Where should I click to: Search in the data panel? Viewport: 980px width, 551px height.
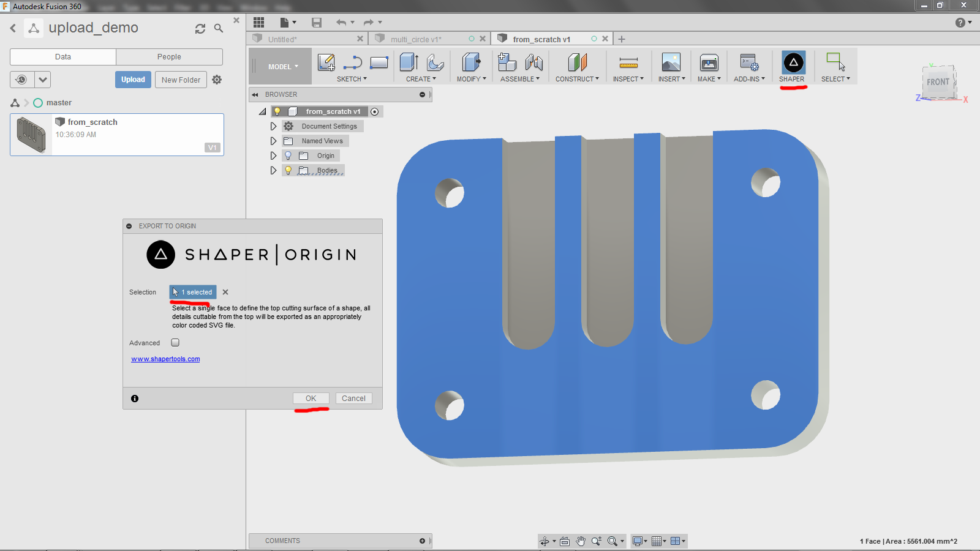click(219, 28)
